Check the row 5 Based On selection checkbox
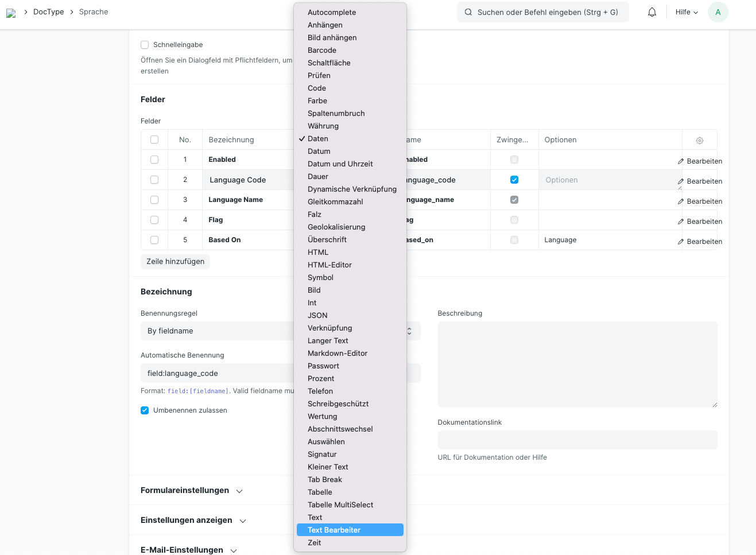 pyautogui.click(x=154, y=240)
